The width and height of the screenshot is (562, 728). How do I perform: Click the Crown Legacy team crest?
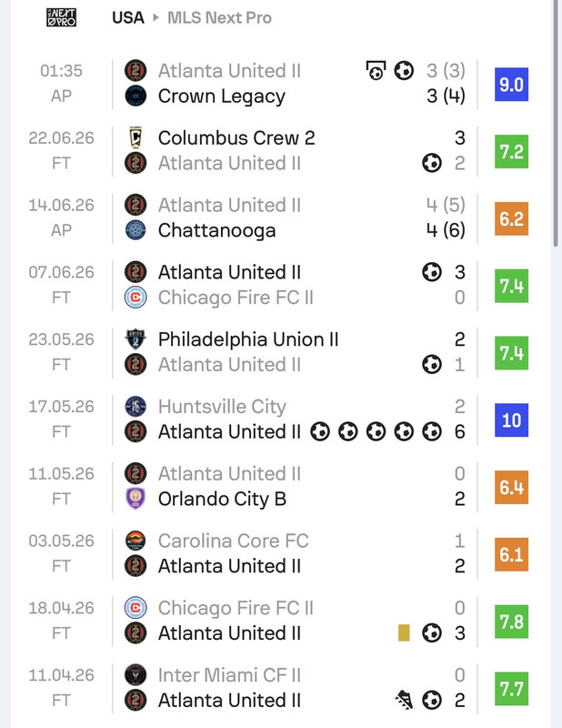coord(135,96)
